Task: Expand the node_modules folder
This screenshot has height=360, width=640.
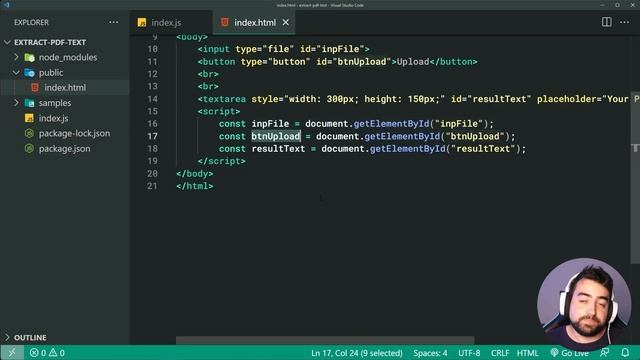Action: (x=16, y=57)
